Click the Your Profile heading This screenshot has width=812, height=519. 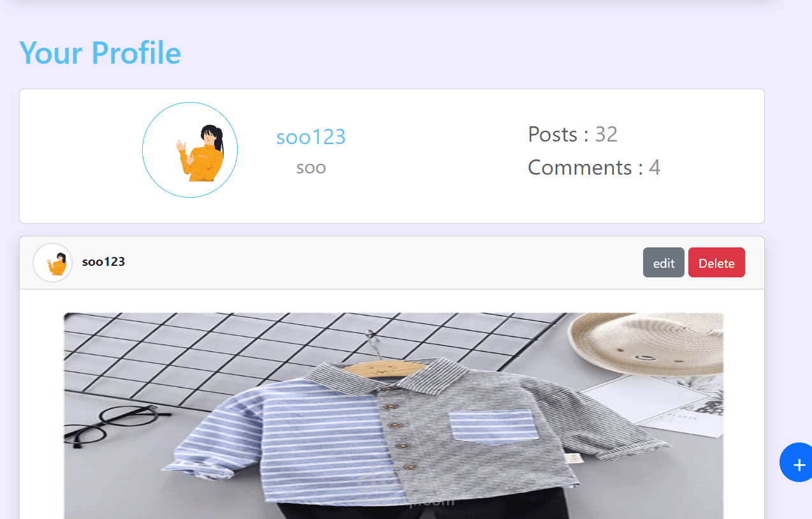pos(100,52)
